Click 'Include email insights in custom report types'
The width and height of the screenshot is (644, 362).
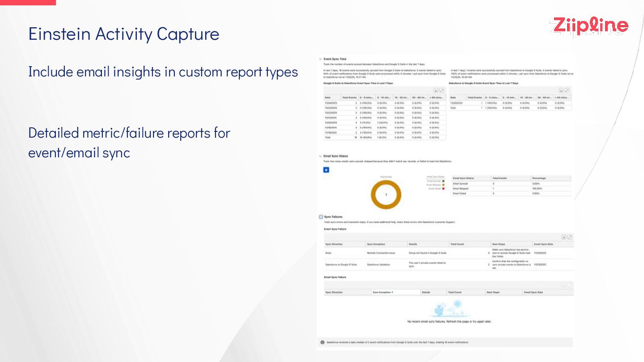(163, 72)
